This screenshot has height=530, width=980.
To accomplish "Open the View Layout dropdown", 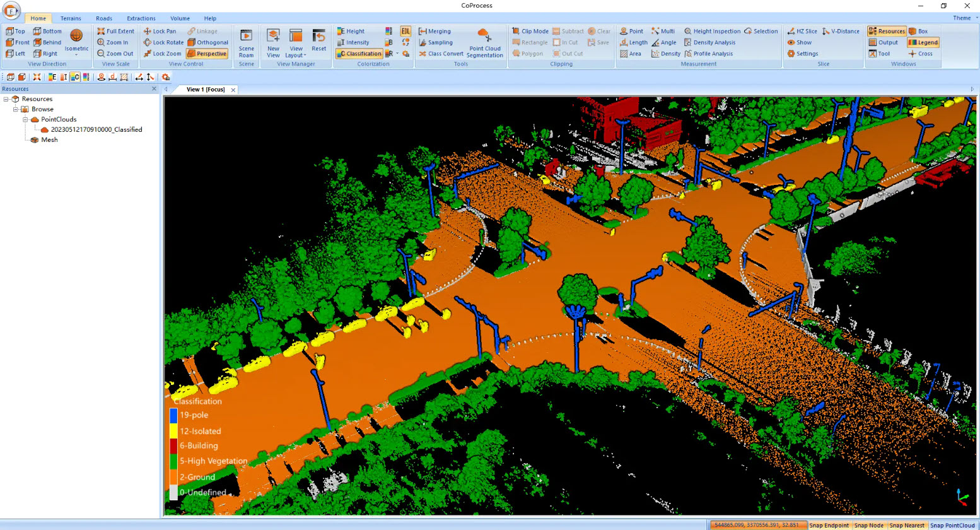I will click(296, 42).
